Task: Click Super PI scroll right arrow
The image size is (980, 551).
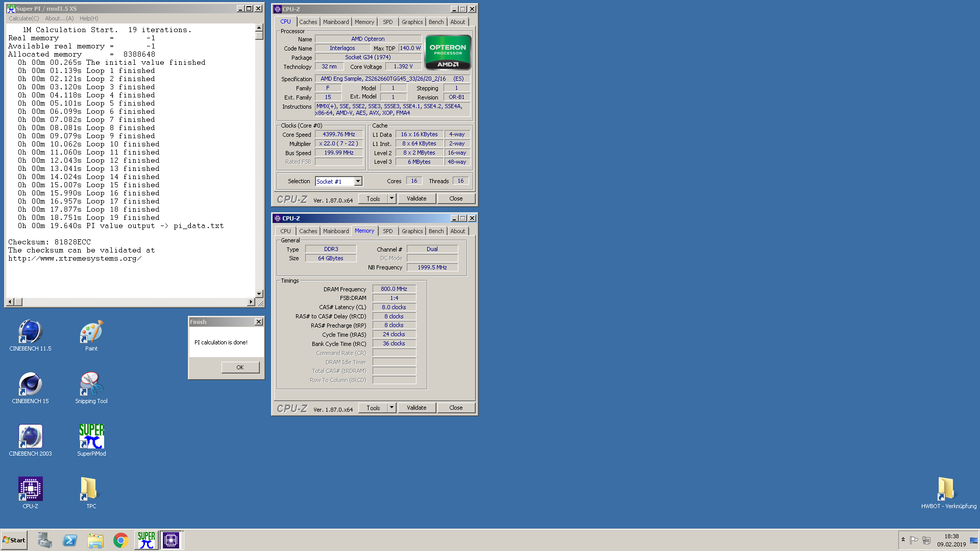Action: 251,302
